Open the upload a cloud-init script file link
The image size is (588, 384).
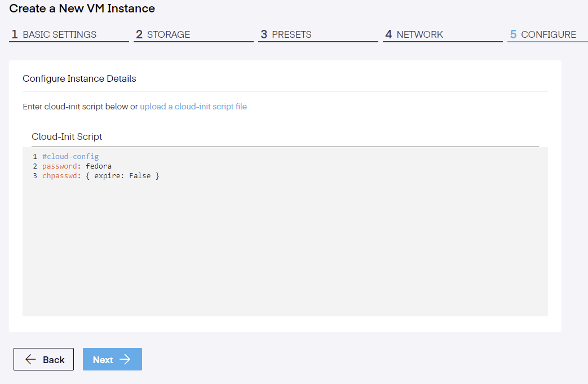tap(193, 107)
